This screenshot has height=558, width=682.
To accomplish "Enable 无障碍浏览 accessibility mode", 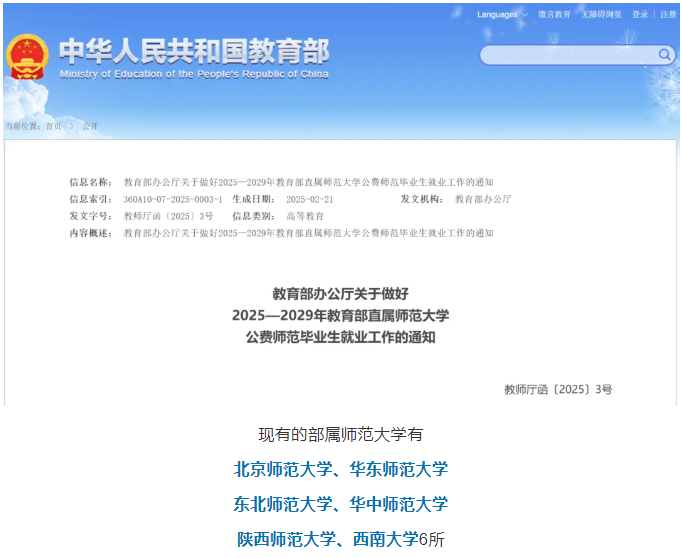I will point(601,14).
